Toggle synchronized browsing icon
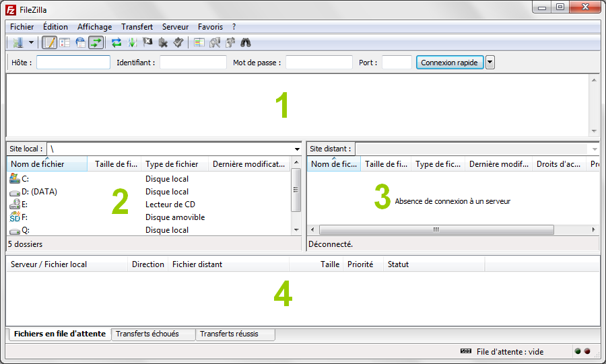The width and height of the screenshot is (606, 364). [230, 42]
